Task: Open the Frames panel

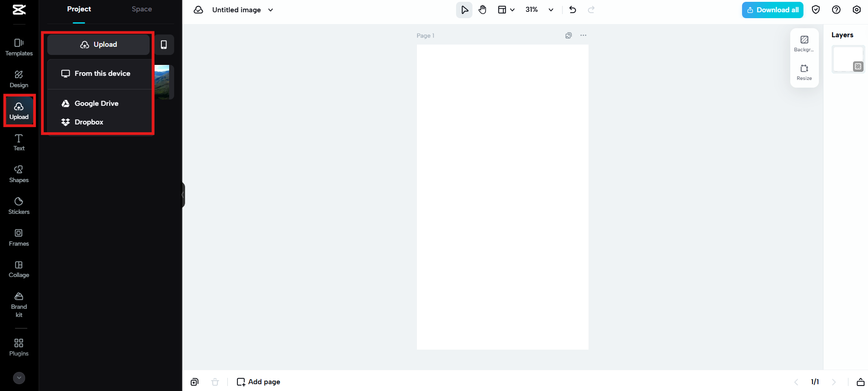Action: (x=19, y=238)
